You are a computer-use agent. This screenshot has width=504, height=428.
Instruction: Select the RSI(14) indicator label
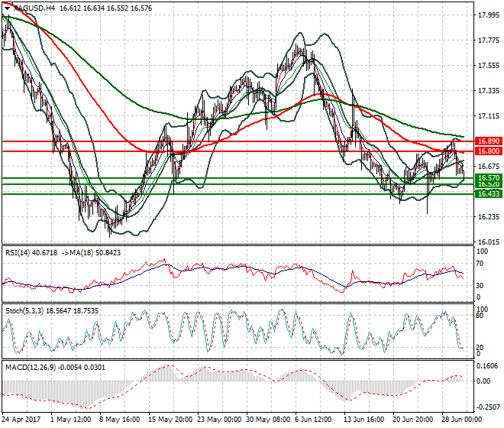point(18,253)
